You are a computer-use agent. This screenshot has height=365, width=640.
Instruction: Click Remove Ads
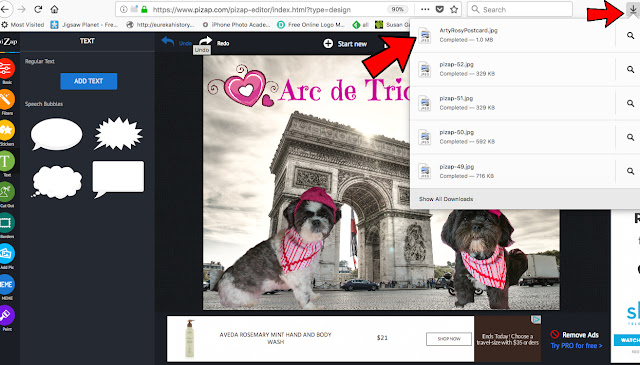[574, 335]
